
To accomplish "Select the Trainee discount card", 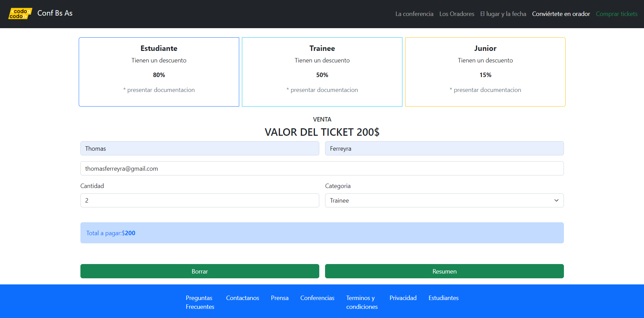I will 322,72.
